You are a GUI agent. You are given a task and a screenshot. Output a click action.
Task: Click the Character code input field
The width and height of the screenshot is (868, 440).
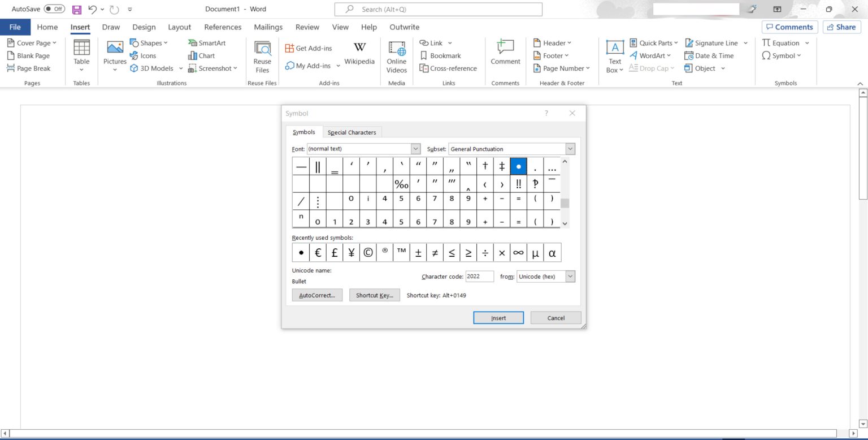point(479,277)
